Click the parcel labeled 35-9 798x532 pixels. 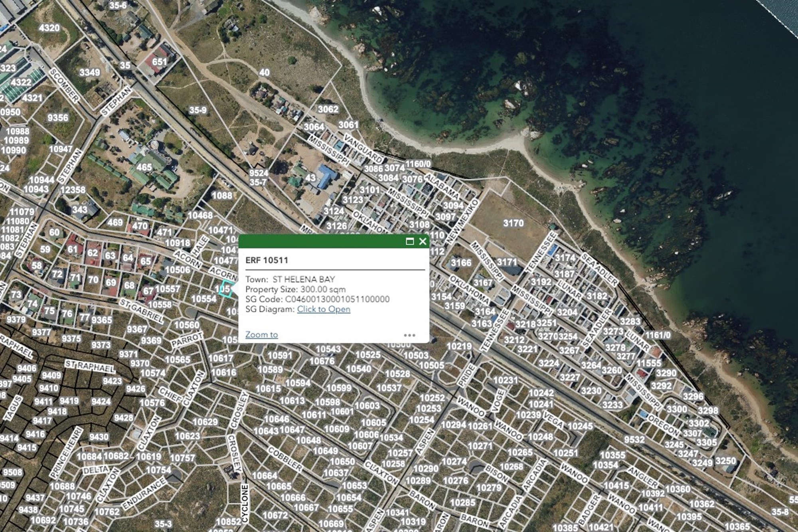(198, 110)
